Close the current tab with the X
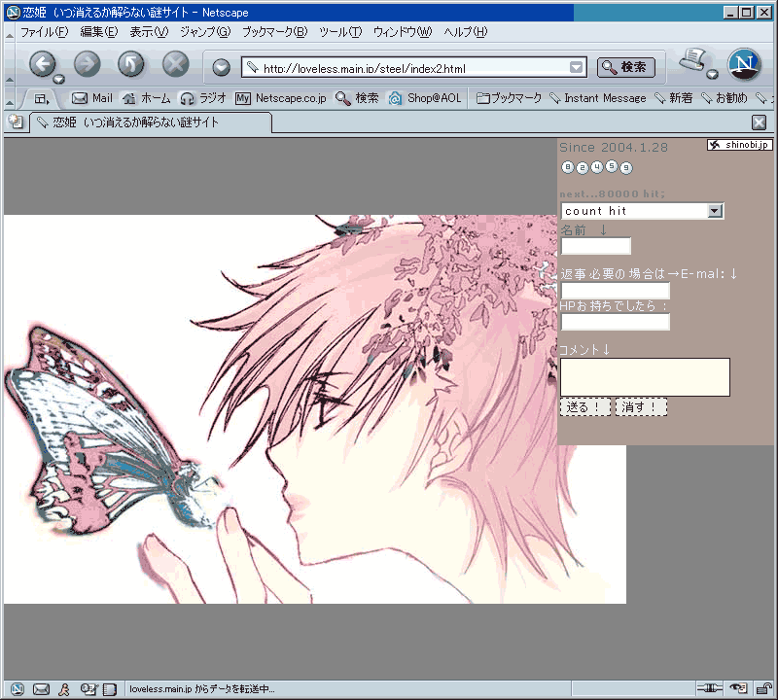Screen dimensions: 778x700 pos(759,122)
